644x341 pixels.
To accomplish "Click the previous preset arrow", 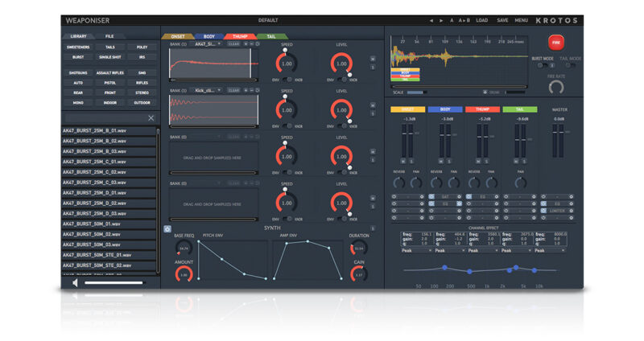I will (431, 20).
